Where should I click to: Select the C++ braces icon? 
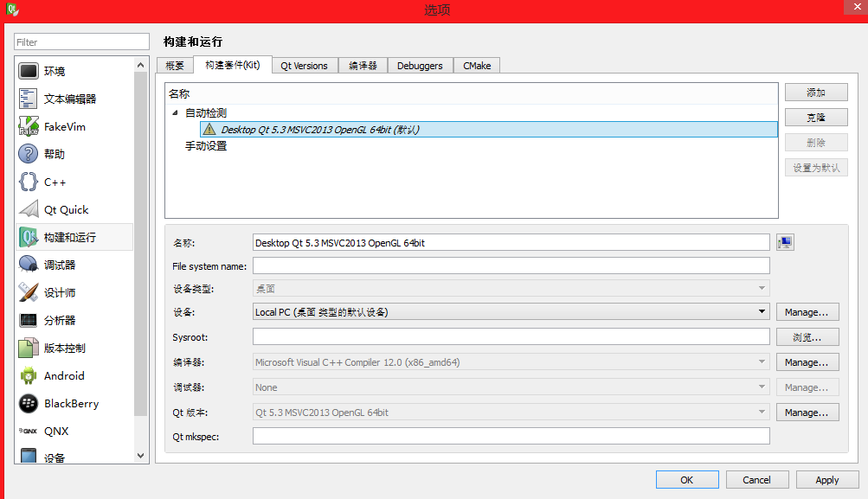(29, 182)
